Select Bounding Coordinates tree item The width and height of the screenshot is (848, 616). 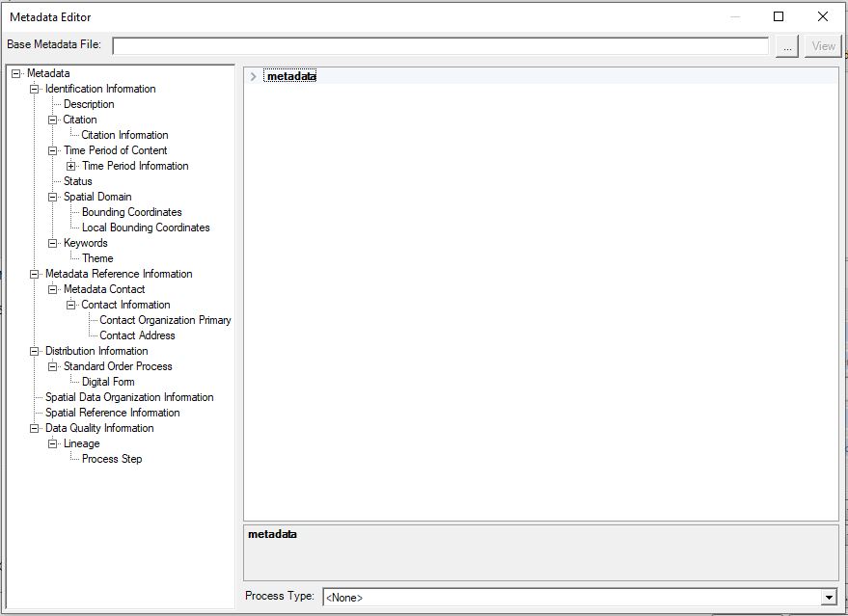tap(131, 212)
